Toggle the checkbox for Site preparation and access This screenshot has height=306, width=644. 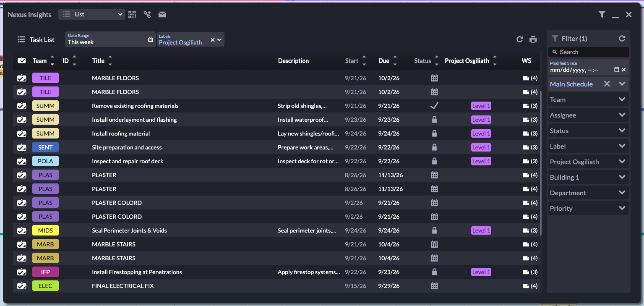22,147
